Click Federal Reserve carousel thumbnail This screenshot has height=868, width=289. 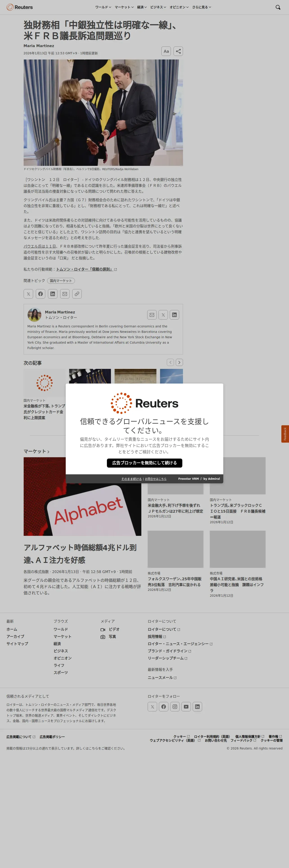point(135,376)
